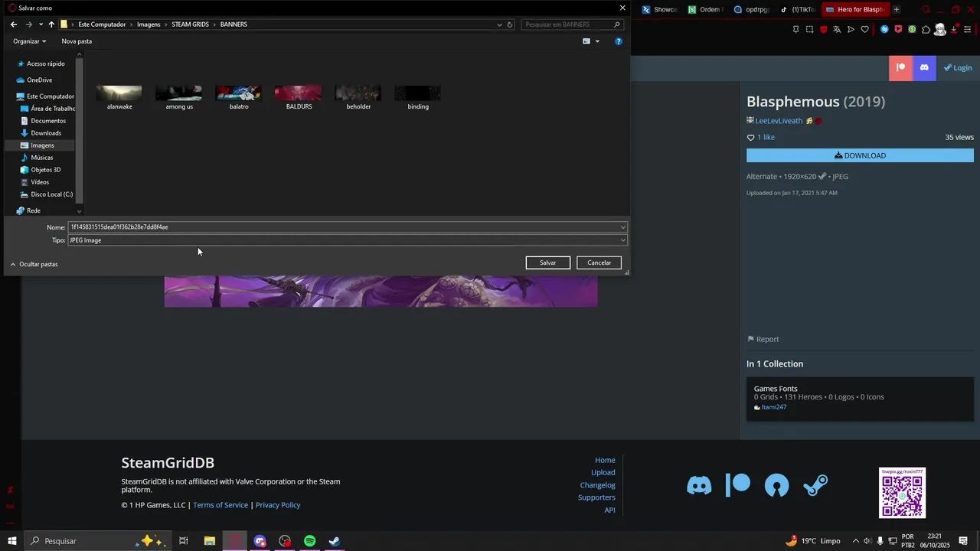Viewport: 980px width, 551px height.
Task: Click Nova pasta to create folder
Action: point(77,41)
